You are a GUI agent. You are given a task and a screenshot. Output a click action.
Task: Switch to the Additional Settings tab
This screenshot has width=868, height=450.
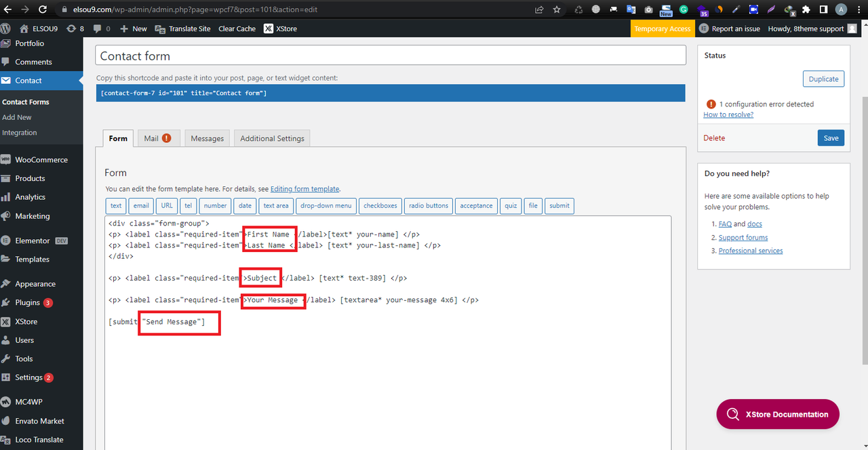[x=272, y=138]
